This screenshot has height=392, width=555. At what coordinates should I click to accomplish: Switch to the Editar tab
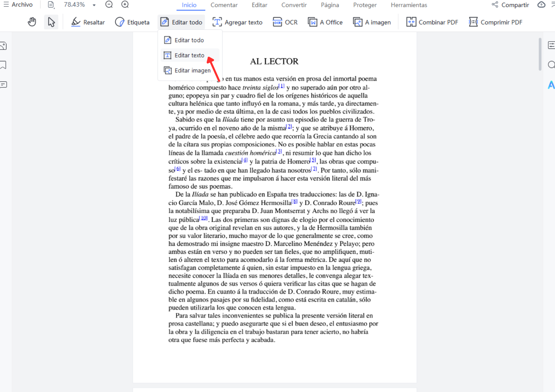coord(259,5)
